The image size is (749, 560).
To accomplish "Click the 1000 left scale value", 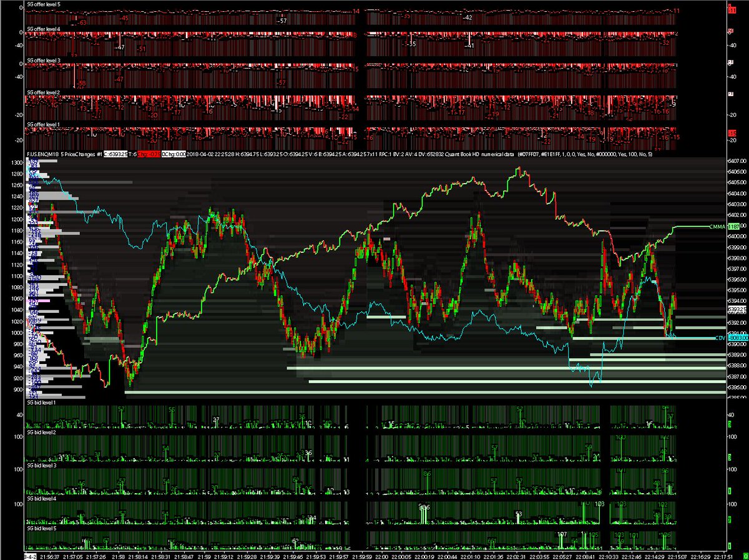I will pyautogui.click(x=18, y=333).
